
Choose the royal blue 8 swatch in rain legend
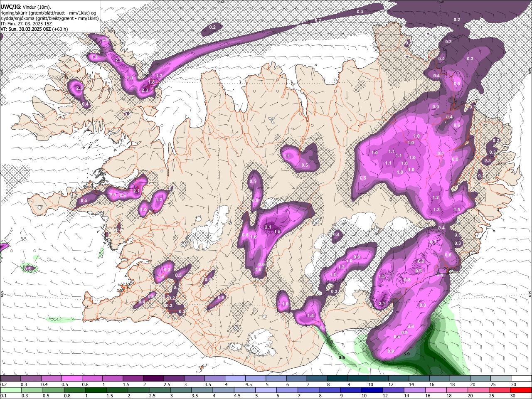click(329, 390)
